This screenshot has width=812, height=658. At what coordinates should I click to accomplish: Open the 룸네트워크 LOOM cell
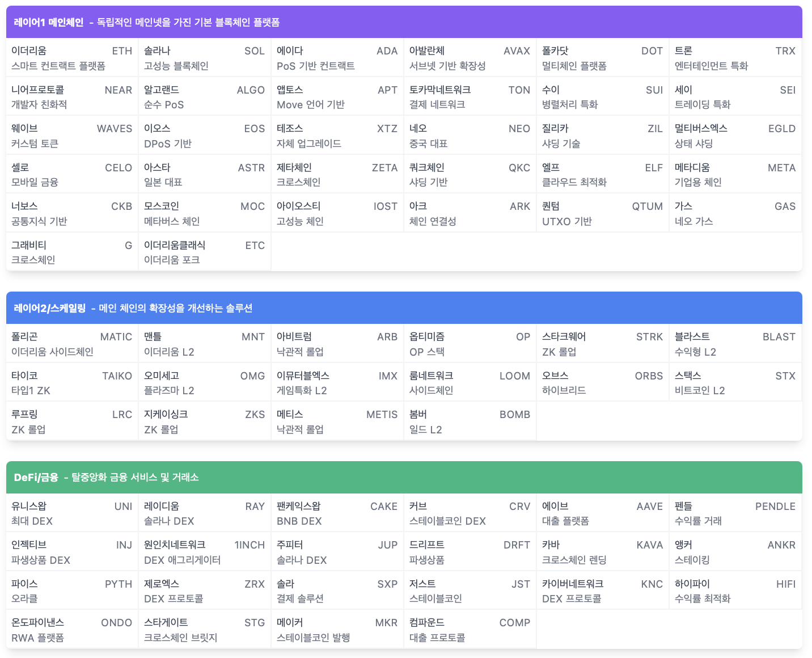[x=470, y=383]
